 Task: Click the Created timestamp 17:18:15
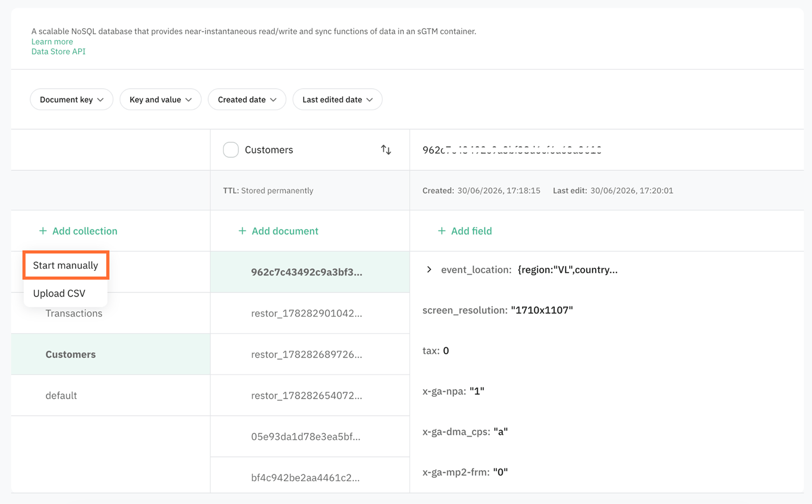499,191
